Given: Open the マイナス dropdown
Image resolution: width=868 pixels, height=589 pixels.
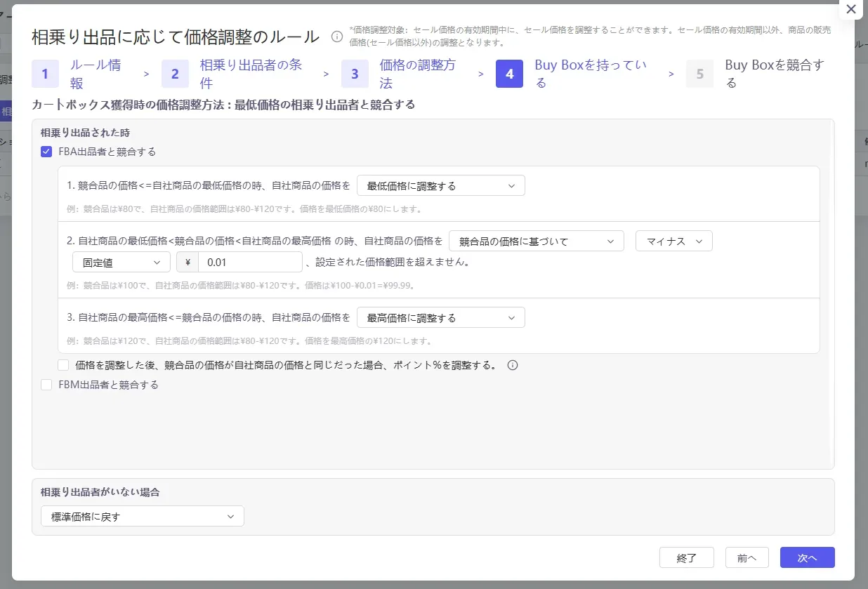Looking at the screenshot, I should 674,241.
